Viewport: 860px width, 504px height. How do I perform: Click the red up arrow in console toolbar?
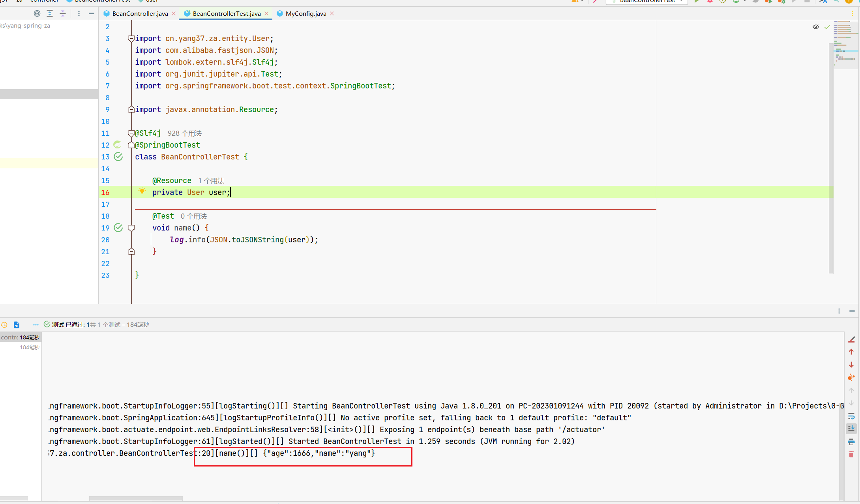(x=851, y=352)
